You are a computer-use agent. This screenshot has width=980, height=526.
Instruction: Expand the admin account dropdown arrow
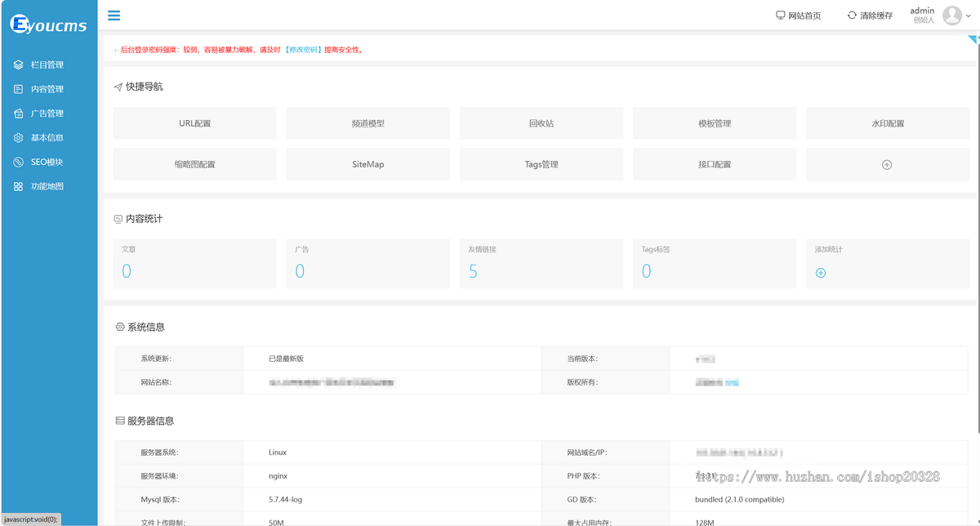coord(969,16)
